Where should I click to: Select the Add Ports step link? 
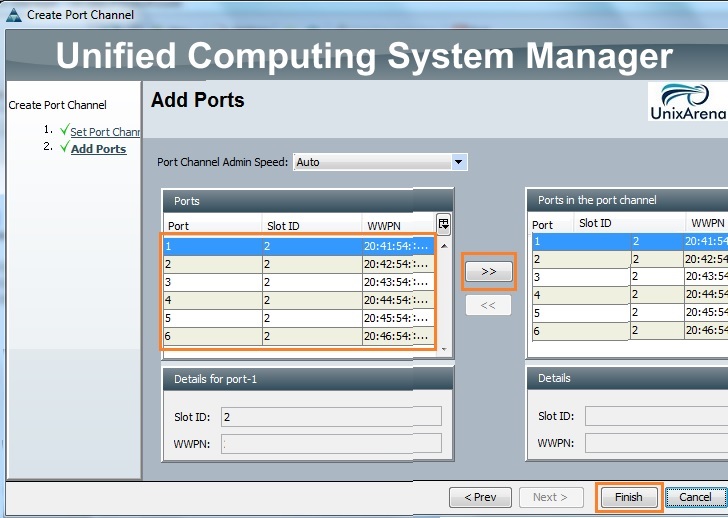[x=98, y=149]
